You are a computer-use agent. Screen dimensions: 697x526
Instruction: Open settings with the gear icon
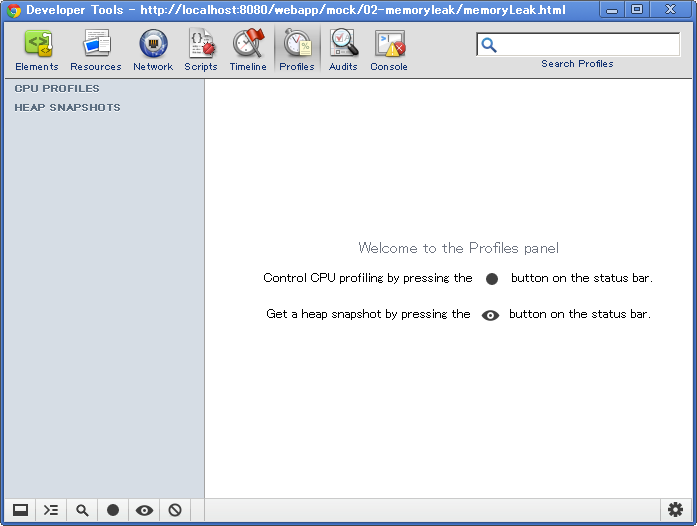tap(675, 510)
